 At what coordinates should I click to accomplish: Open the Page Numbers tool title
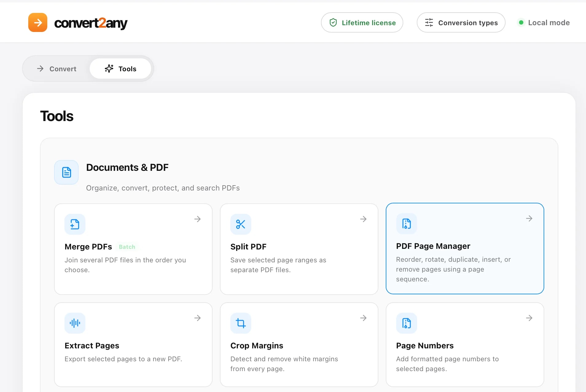click(x=425, y=346)
